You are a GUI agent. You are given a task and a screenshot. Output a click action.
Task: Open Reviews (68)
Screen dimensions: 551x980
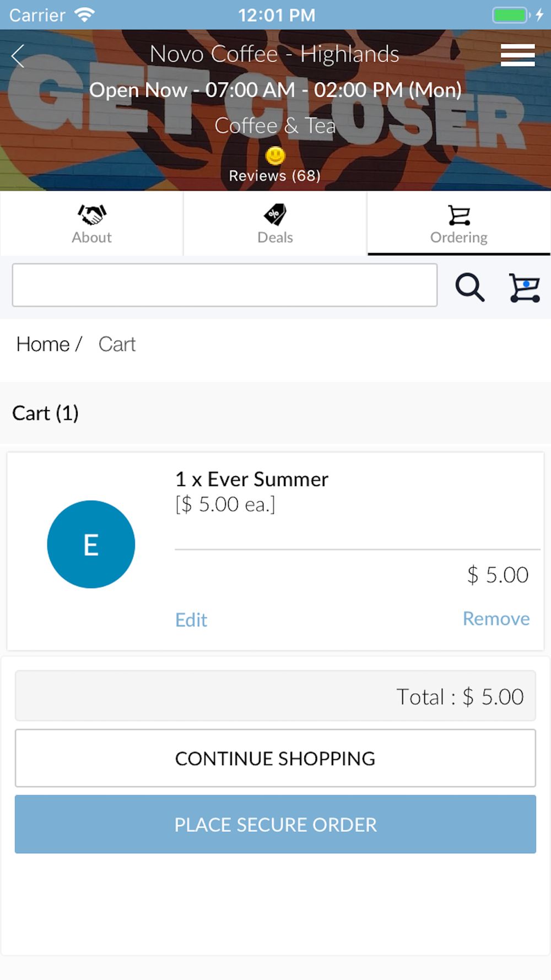click(275, 176)
